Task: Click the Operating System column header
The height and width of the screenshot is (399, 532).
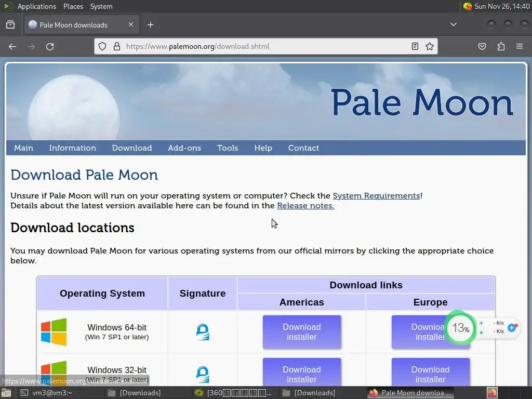Action: click(102, 294)
